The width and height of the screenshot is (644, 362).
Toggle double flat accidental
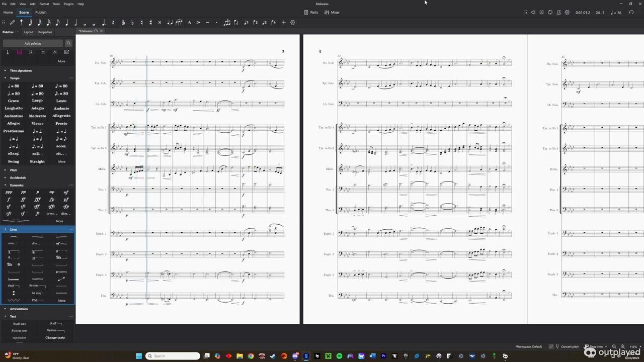(x=123, y=23)
